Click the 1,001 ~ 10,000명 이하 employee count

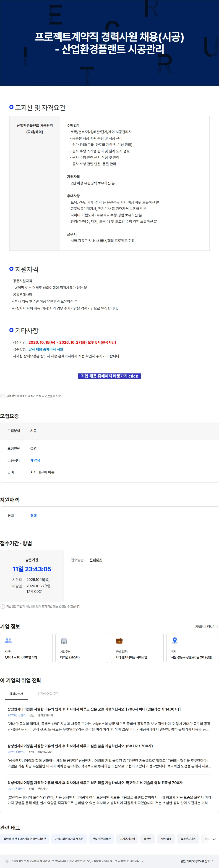(x=21, y=657)
